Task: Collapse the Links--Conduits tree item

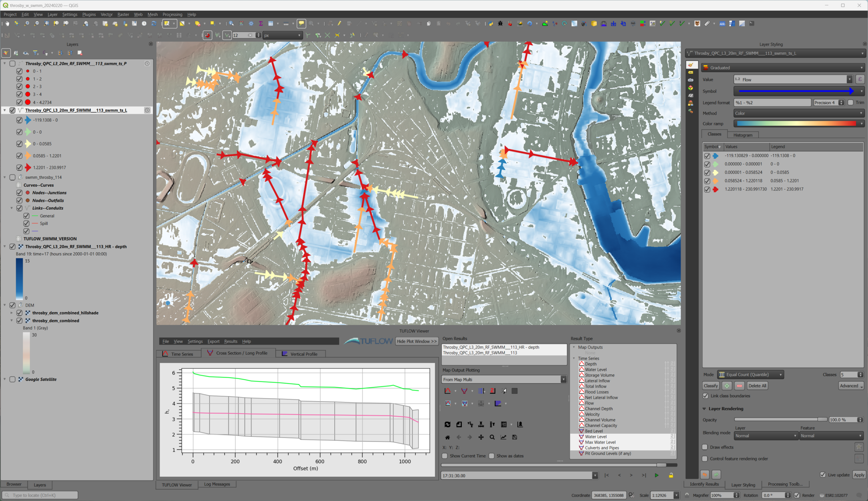Action: tap(12, 208)
